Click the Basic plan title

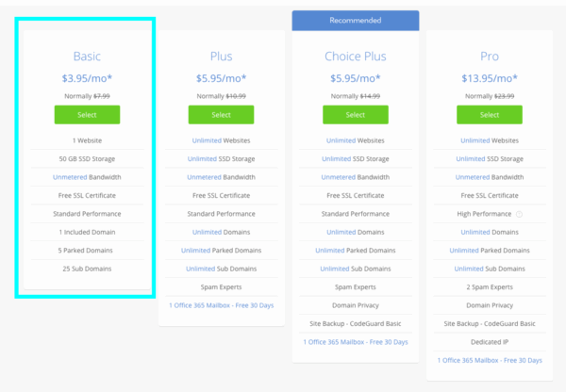[x=87, y=57]
